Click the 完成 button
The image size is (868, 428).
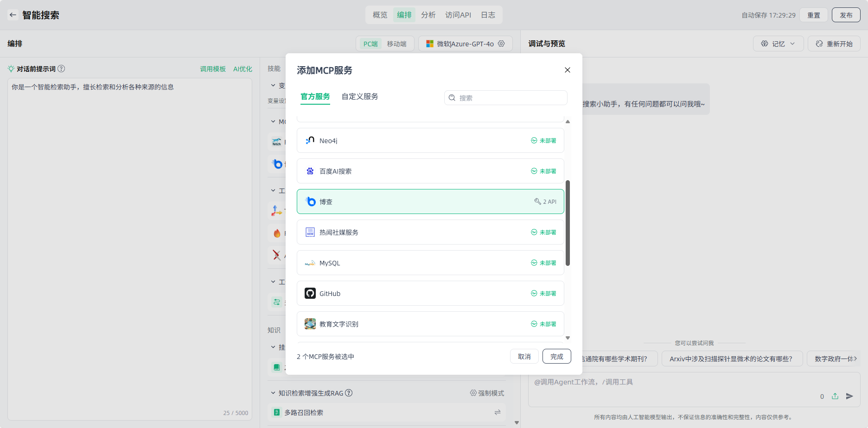[557, 356]
